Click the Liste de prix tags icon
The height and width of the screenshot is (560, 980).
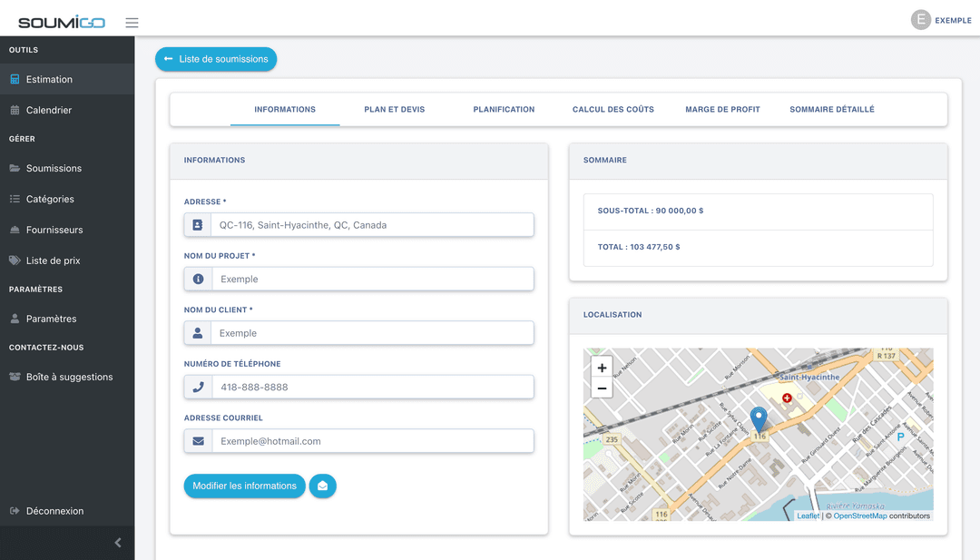pyautogui.click(x=15, y=260)
